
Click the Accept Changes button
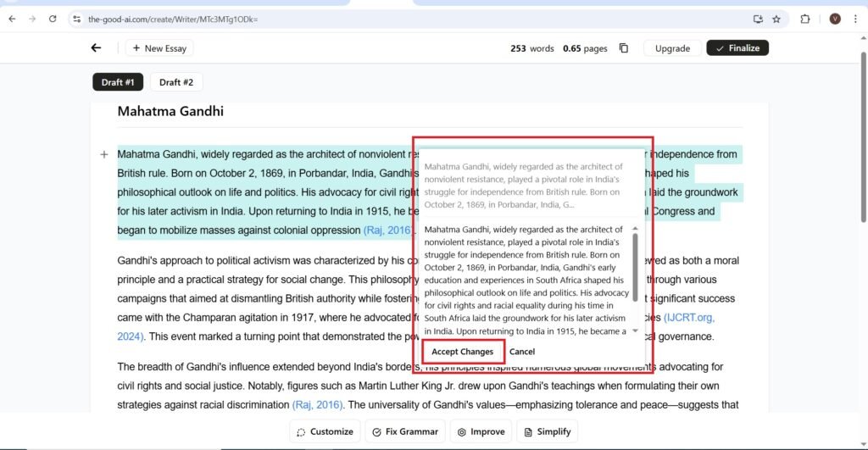click(462, 352)
